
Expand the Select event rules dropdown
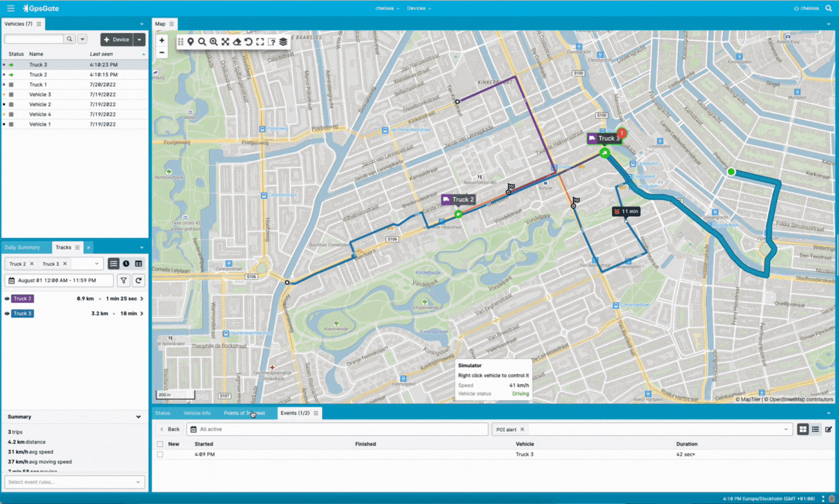point(75,482)
